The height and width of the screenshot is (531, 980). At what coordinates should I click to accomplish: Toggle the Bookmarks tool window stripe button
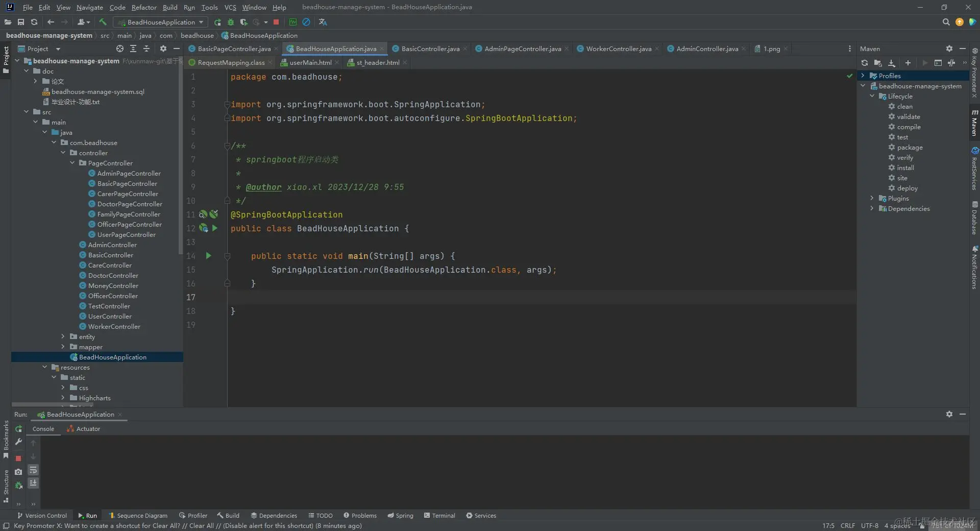click(6, 440)
